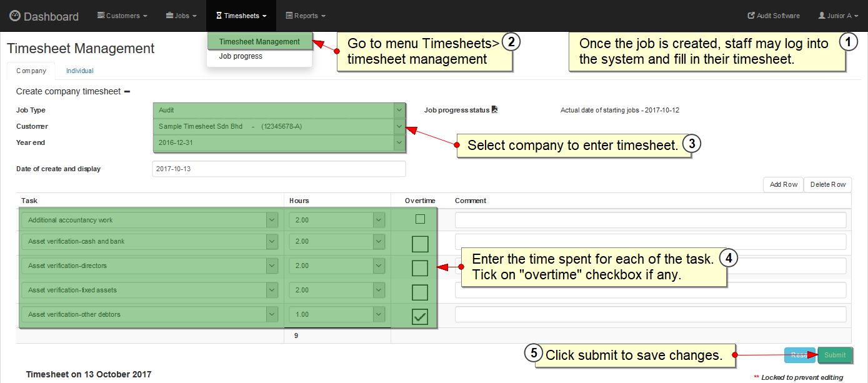Open the Audit Software external link
Screen dimensions: 868x383
[773, 16]
